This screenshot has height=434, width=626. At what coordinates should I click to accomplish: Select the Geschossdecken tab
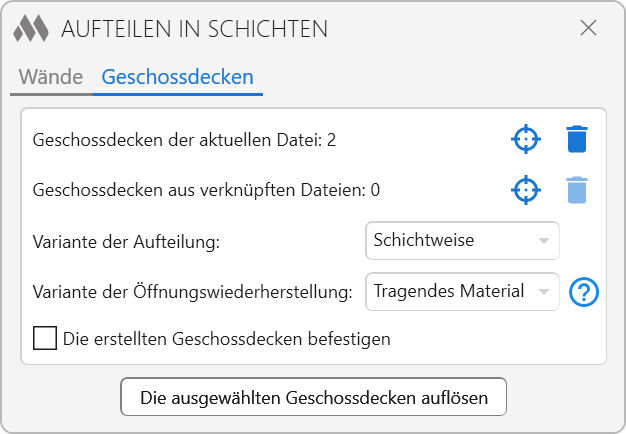pos(177,76)
